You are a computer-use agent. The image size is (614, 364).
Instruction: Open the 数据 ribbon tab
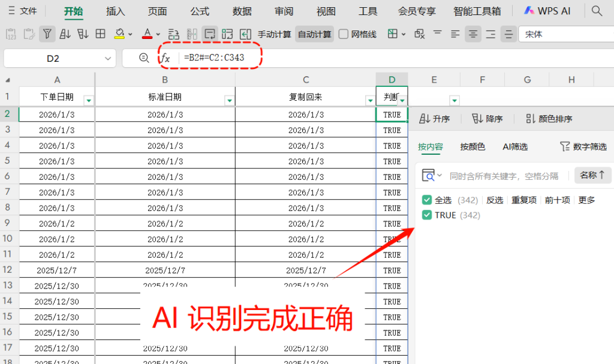coord(242,11)
